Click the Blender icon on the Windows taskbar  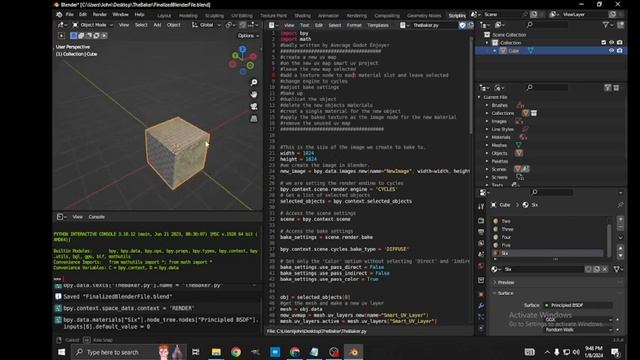(353, 352)
